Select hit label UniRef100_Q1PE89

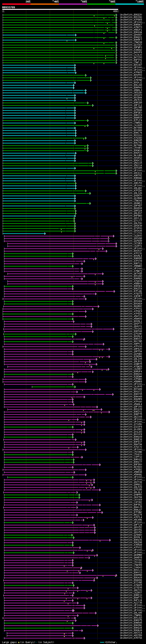click(131, 241)
